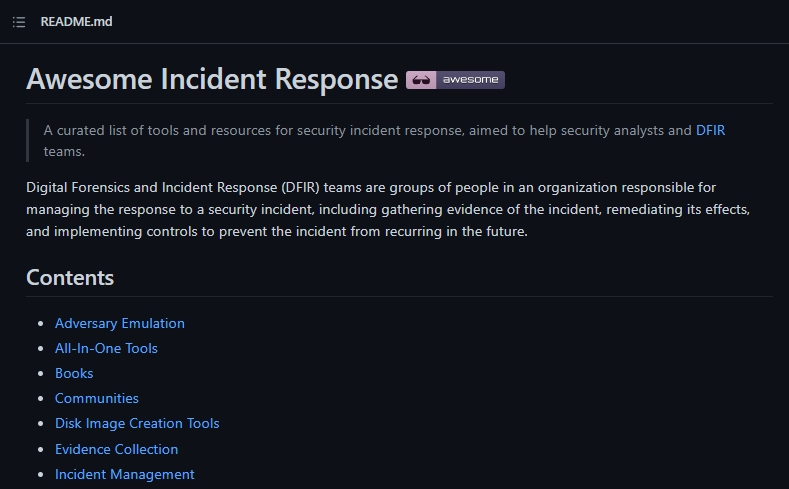
Task: Click the bullet point beside Books
Action: pyautogui.click(x=41, y=374)
